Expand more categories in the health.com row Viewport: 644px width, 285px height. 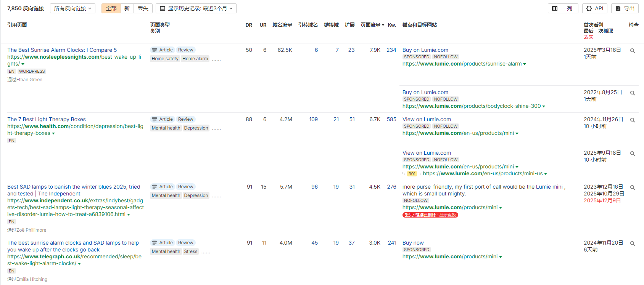click(x=216, y=129)
